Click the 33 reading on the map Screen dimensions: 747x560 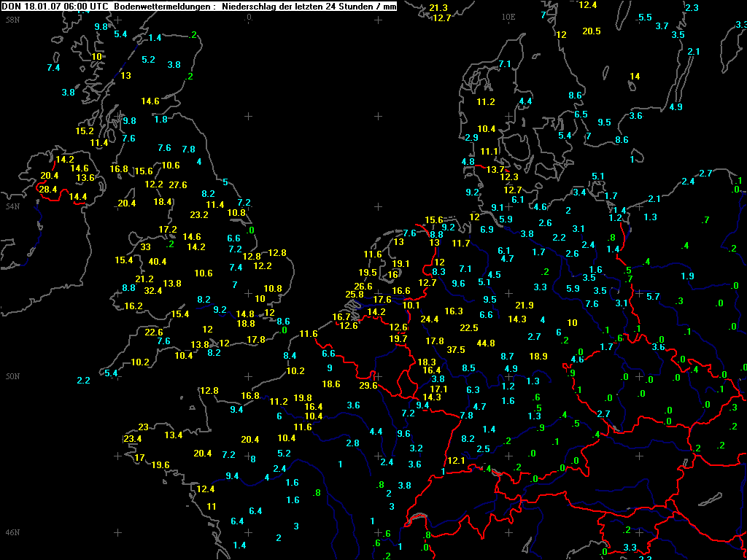click(x=146, y=247)
